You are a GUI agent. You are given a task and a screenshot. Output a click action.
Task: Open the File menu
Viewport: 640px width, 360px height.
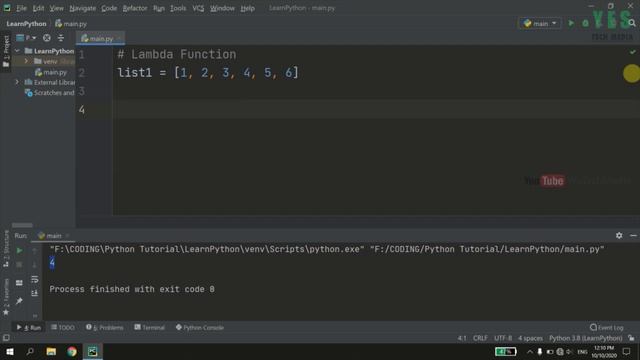point(21,8)
